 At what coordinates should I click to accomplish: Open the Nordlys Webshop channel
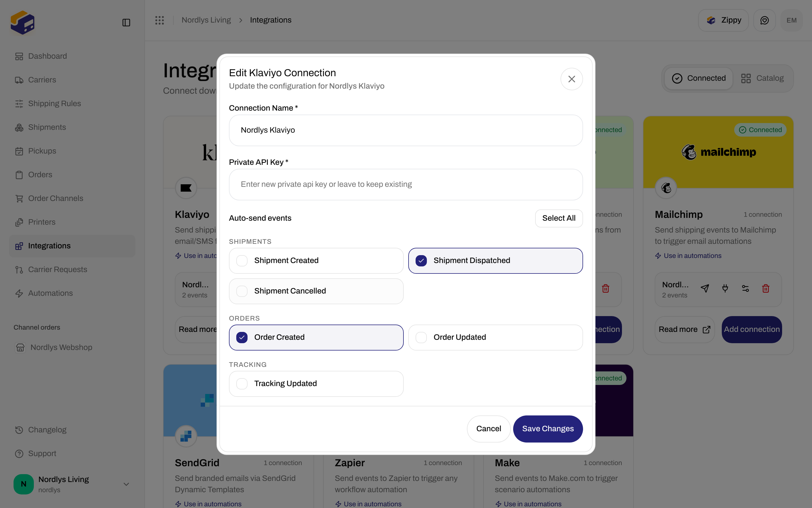pos(72,347)
